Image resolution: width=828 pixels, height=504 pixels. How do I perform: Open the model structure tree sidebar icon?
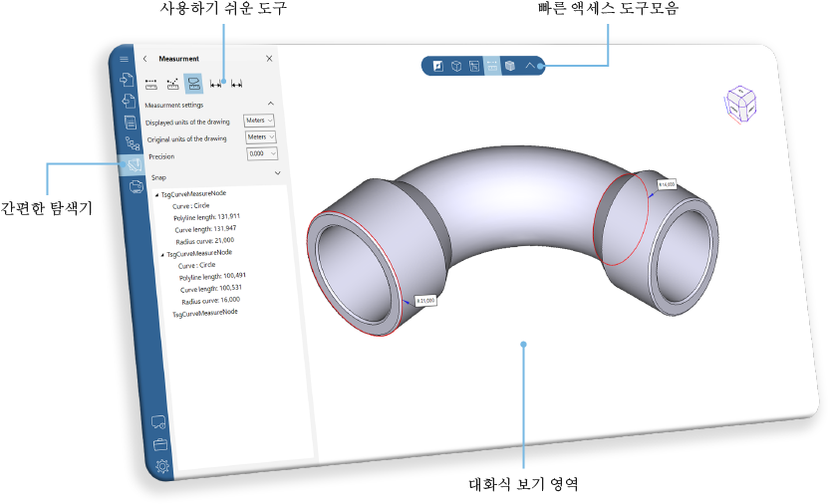coord(132,143)
